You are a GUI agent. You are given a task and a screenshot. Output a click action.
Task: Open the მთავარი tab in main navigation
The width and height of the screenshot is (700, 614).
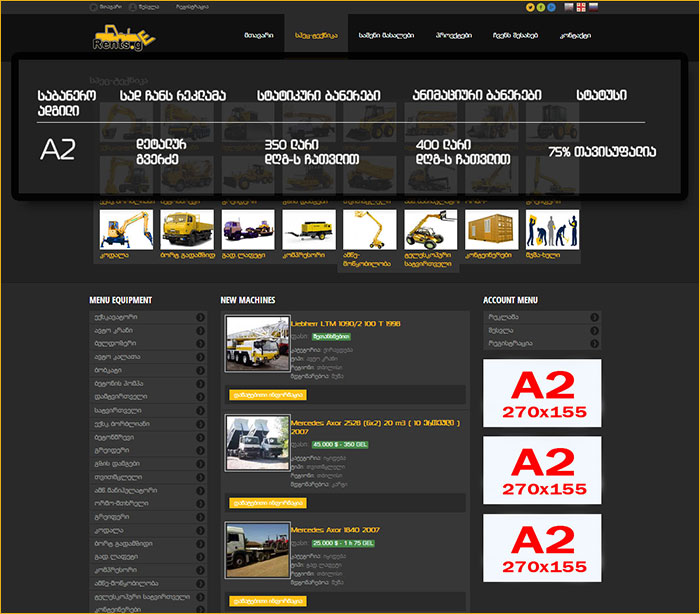point(259,35)
